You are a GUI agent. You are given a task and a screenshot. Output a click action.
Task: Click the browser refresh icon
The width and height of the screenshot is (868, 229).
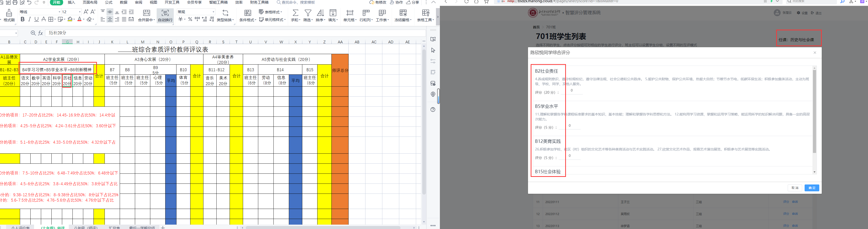pyautogui.click(x=466, y=2)
